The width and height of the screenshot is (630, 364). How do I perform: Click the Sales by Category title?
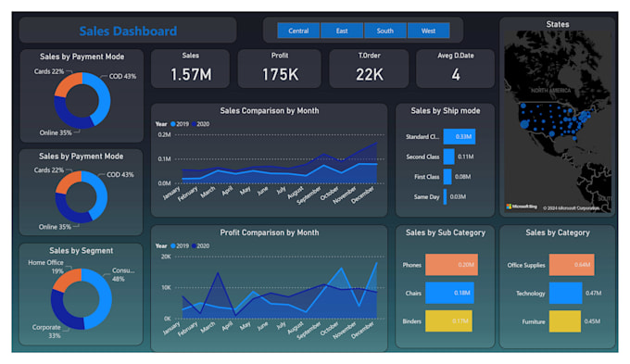click(x=558, y=232)
